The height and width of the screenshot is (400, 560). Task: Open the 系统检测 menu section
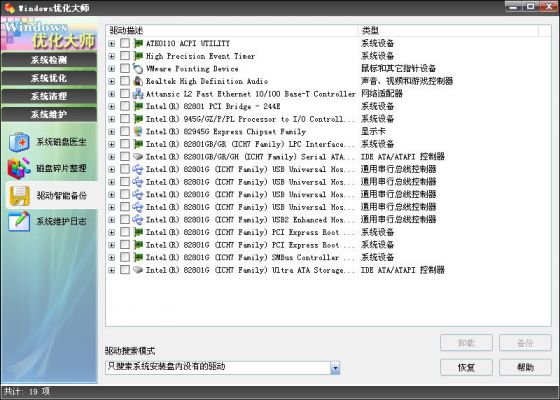pos(49,60)
